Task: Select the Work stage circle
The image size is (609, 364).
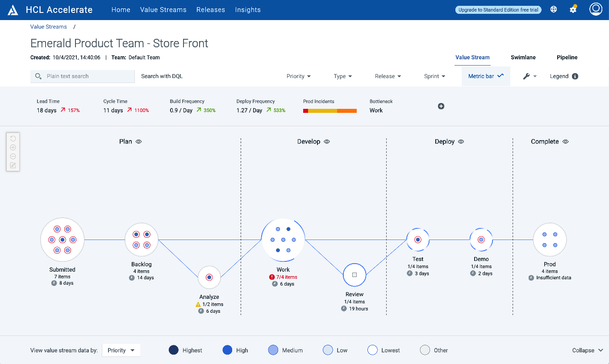Action: click(x=283, y=240)
